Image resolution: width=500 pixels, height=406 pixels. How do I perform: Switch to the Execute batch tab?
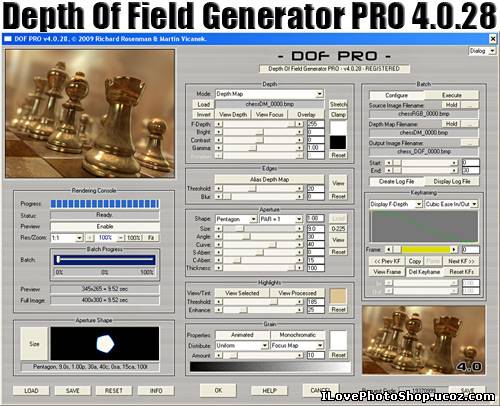pos(452,95)
